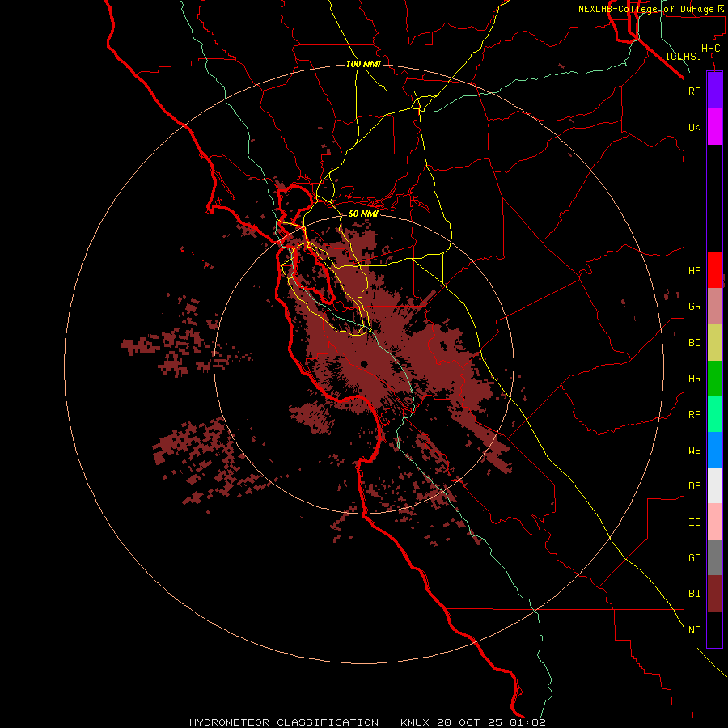Click the BI legend label
Viewport: 728px width, 728px height.
(694, 594)
